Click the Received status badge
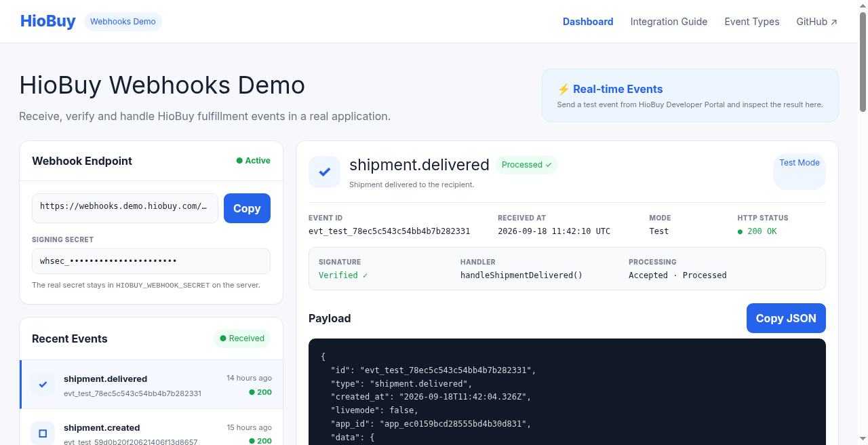Image resolution: width=868 pixels, height=445 pixels. tap(242, 338)
